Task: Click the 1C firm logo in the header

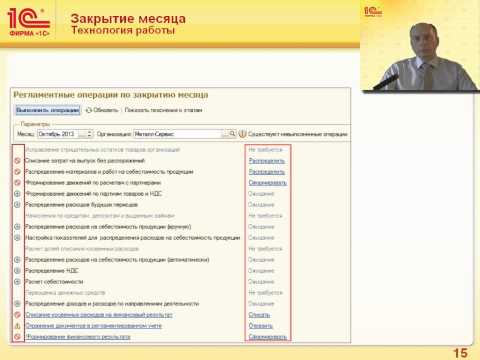Action: coord(29,22)
